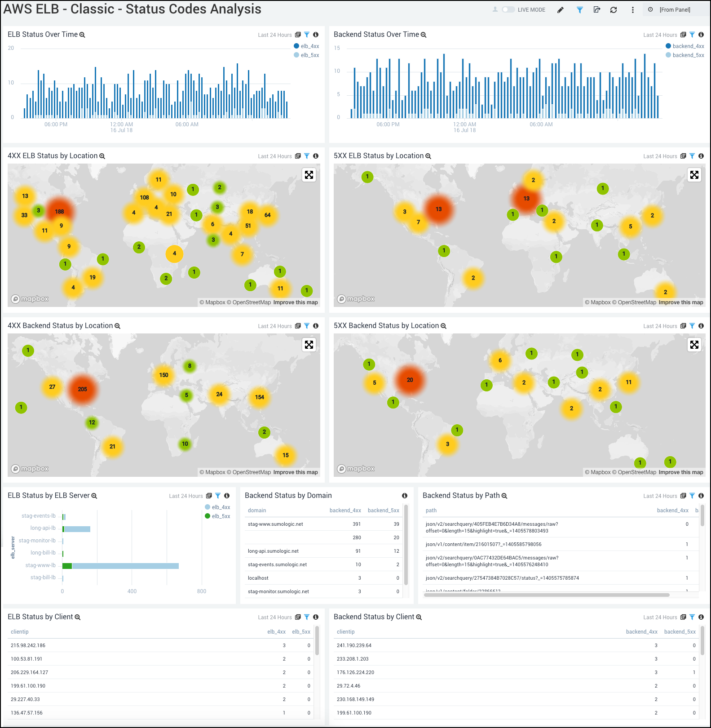Click the share dashboard icon
The height and width of the screenshot is (728, 711).
[x=596, y=10]
